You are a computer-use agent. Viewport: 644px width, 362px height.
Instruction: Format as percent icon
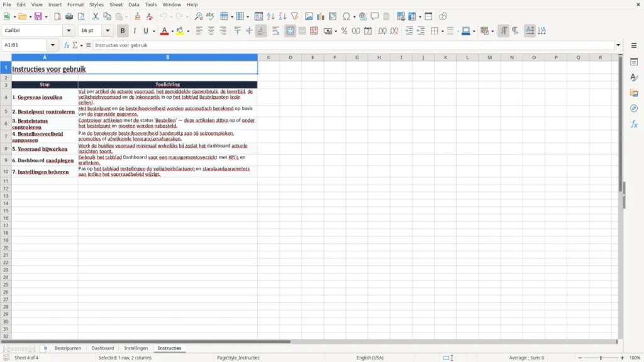tap(344, 31)
